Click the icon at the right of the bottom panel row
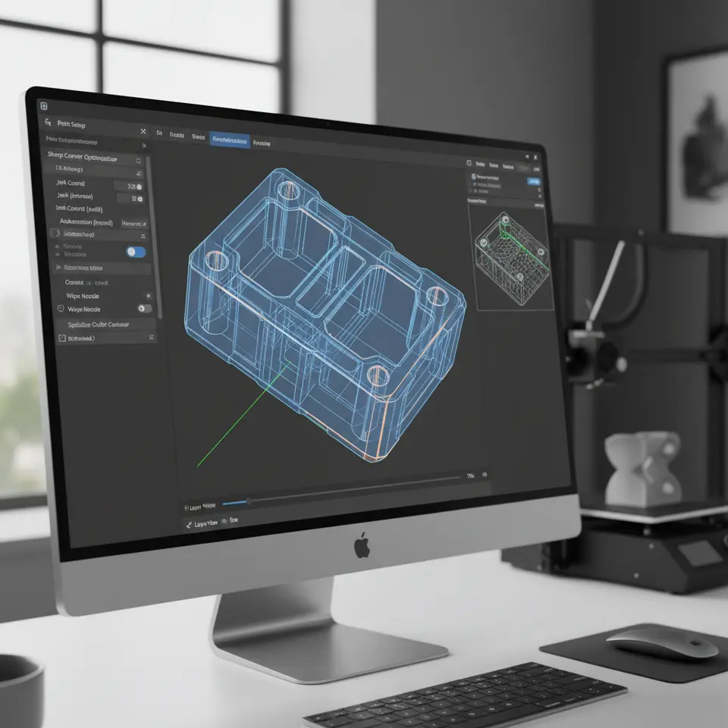 click(152, 337)
